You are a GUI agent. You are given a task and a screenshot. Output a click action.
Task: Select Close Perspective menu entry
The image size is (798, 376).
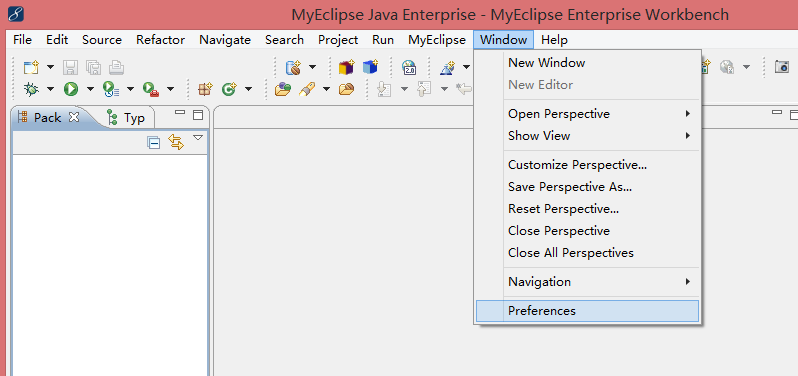588,230
